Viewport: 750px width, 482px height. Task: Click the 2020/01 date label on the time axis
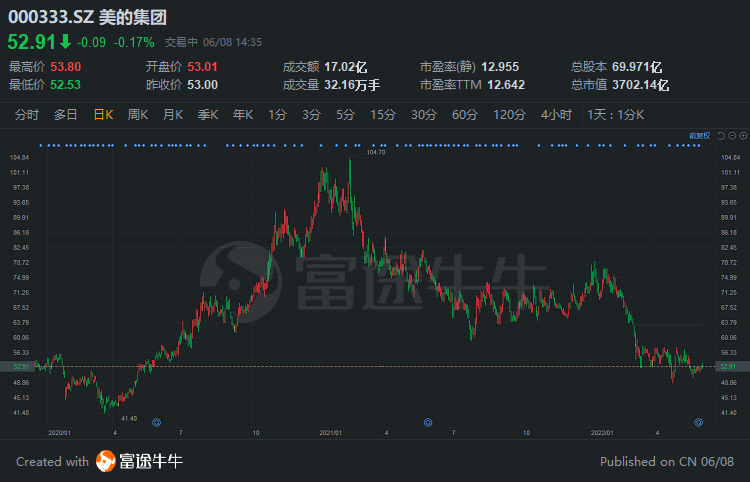tap(60, 433)
